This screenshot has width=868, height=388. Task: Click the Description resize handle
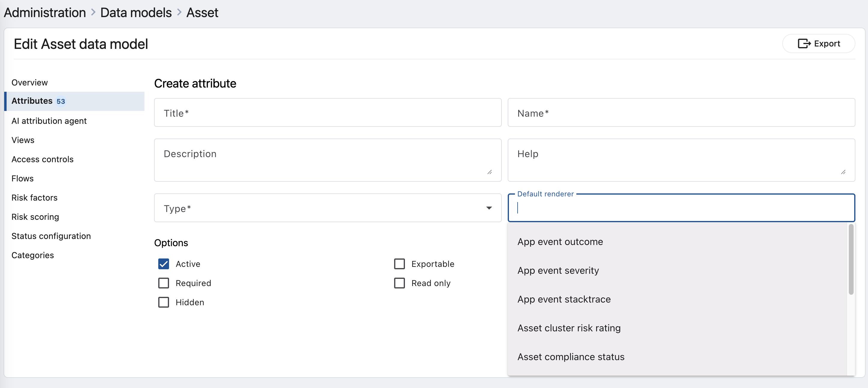coord(489,172)
